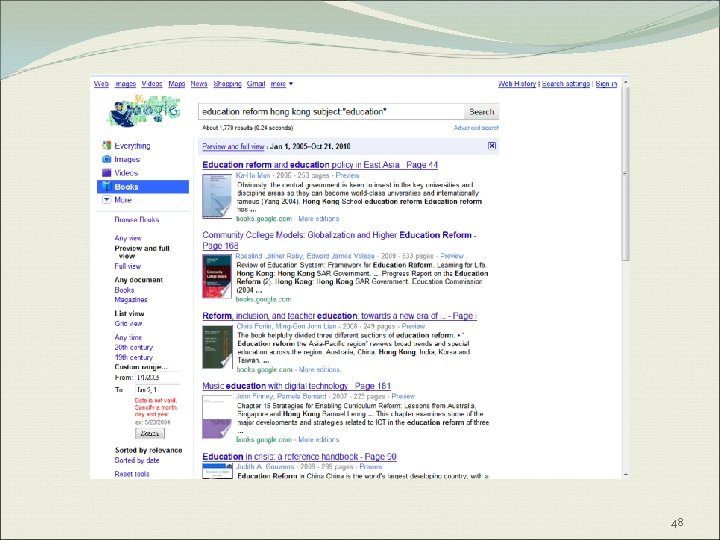
Task: Filter by Books document type
Action: 124,290
